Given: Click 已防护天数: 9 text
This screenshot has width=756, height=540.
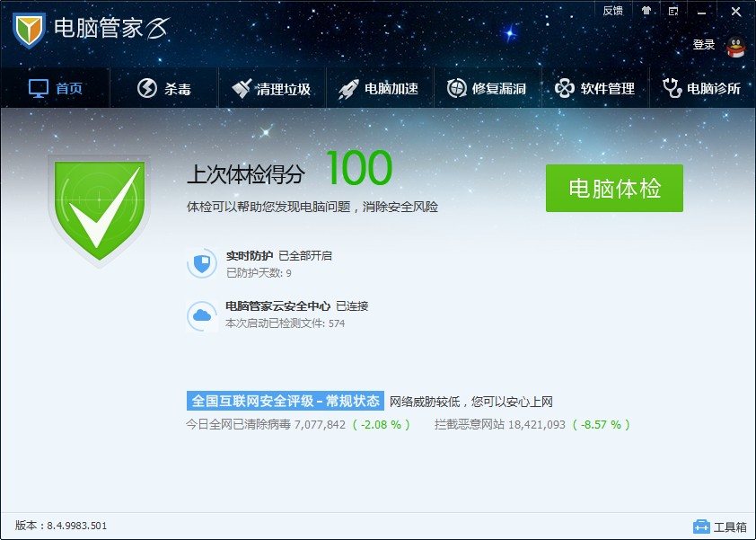Looking at the screenshot, I should [x=259, y=273].
